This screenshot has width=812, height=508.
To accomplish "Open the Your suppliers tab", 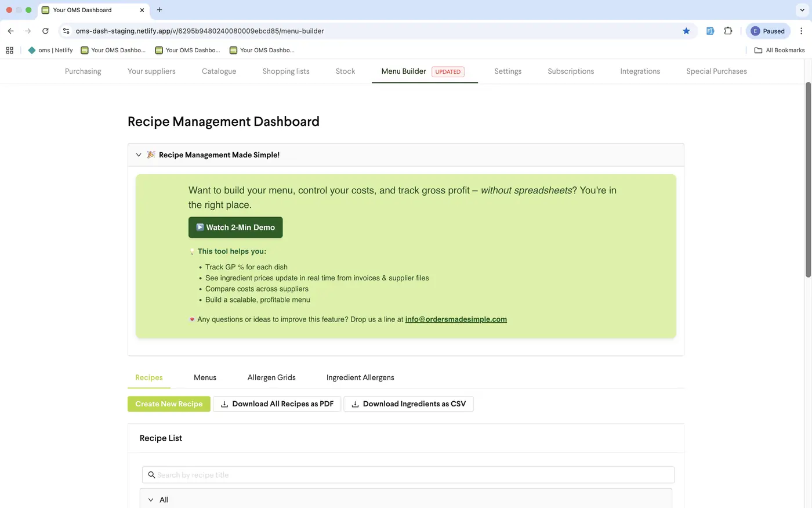I will (151, 71).
